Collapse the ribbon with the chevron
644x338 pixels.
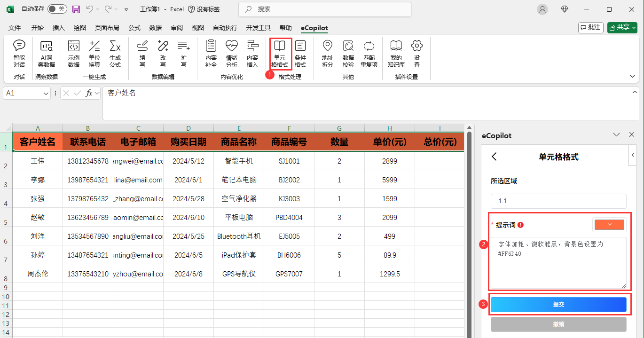(x=632, y=76)
